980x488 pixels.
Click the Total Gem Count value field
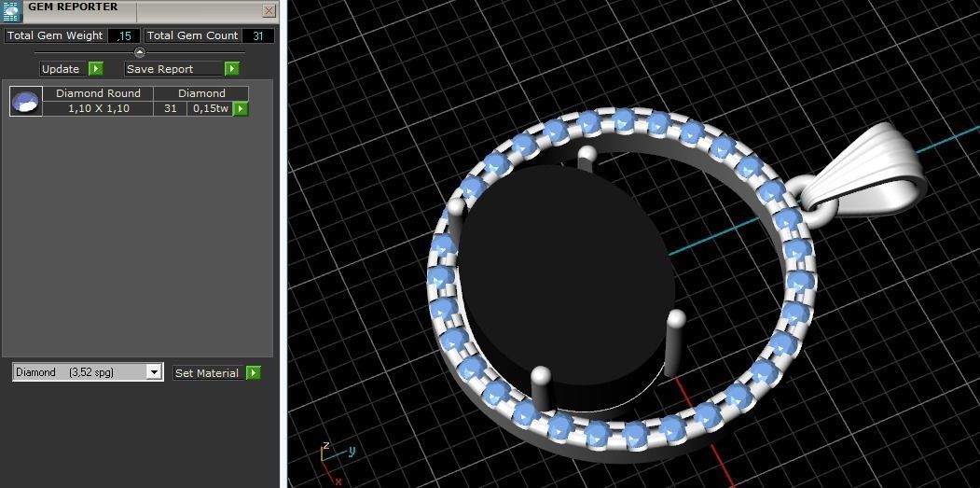pyautogui.click(x=257, y=35)
